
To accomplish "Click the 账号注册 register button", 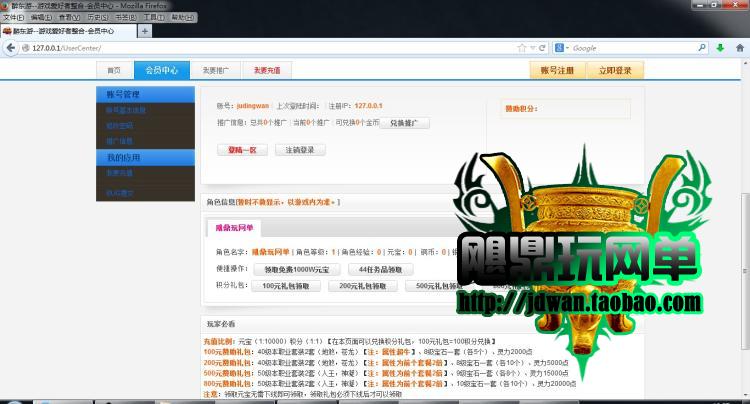I will 557,71.
